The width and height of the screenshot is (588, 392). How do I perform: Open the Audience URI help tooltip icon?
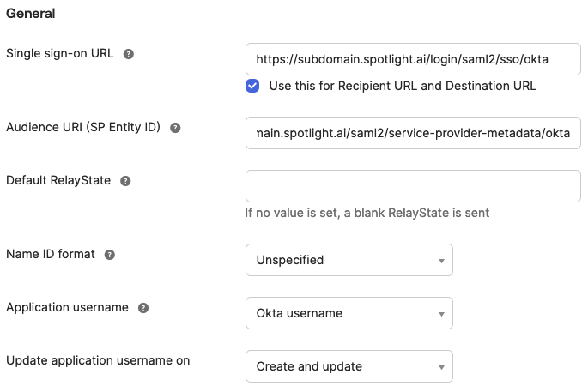coord(175,128)
